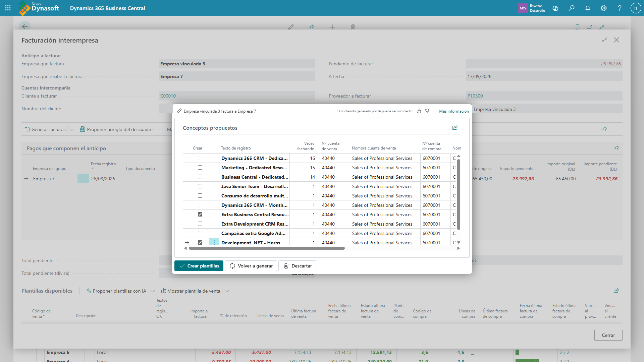Expand Proponer plantillas con IA dropdown arrow

(x=153, y=291)
